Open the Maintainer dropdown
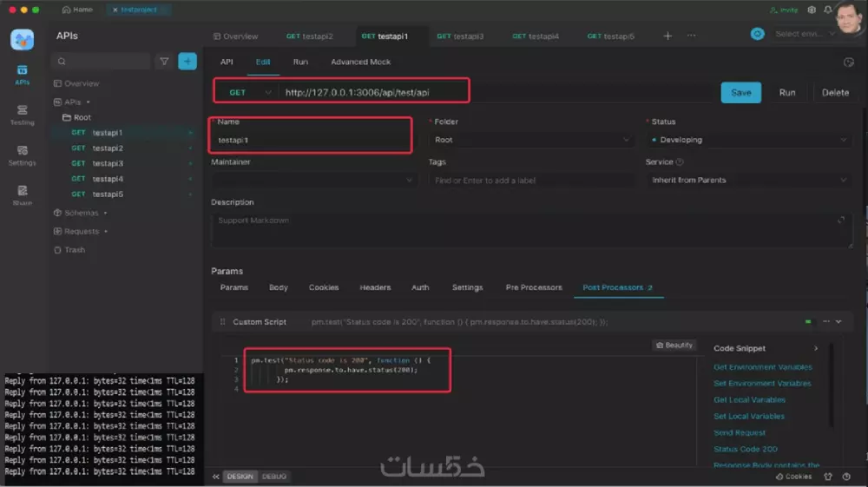The height and width of the screenshot is (487, 868). [312, 181]
